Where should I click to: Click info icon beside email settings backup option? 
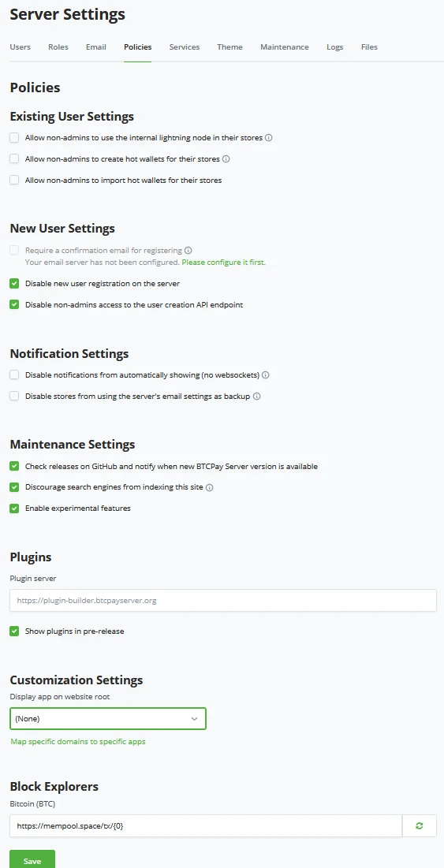coord(257,397)
